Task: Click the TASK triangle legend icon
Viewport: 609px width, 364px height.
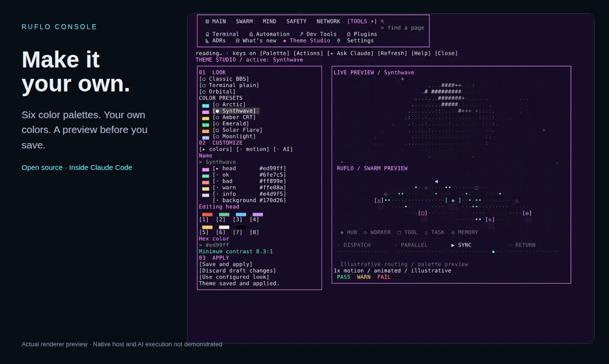Action: pyautogui.click(x=426, y=232)
